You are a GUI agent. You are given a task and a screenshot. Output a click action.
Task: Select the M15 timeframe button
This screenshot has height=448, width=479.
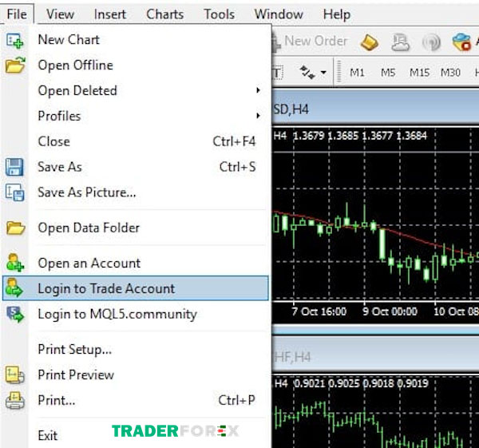tap(419, 73)
